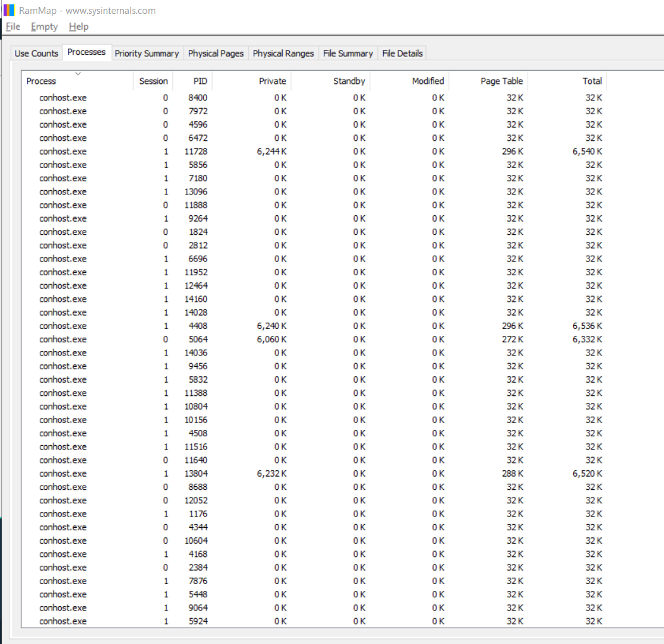The width and height of the screenshot is (664, 644).
Task: Click PID value 11888
Action: click(196, 205)
